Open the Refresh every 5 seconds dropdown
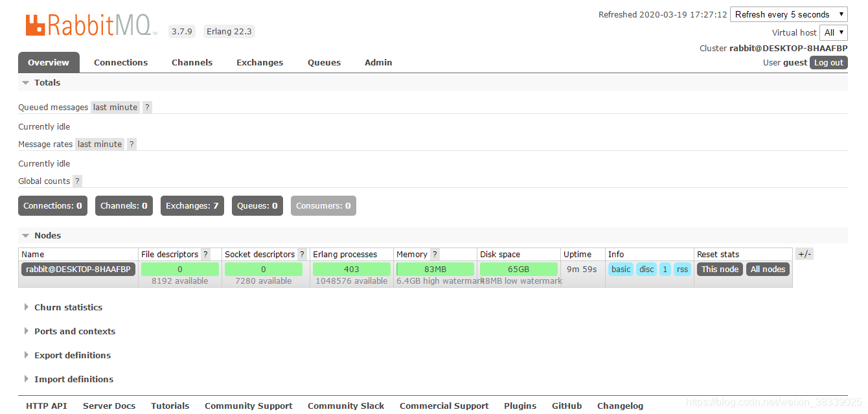 point(788,14)
